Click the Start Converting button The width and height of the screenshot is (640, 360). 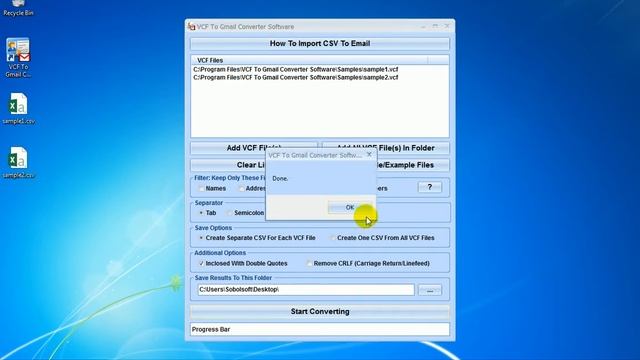(320, 312)
